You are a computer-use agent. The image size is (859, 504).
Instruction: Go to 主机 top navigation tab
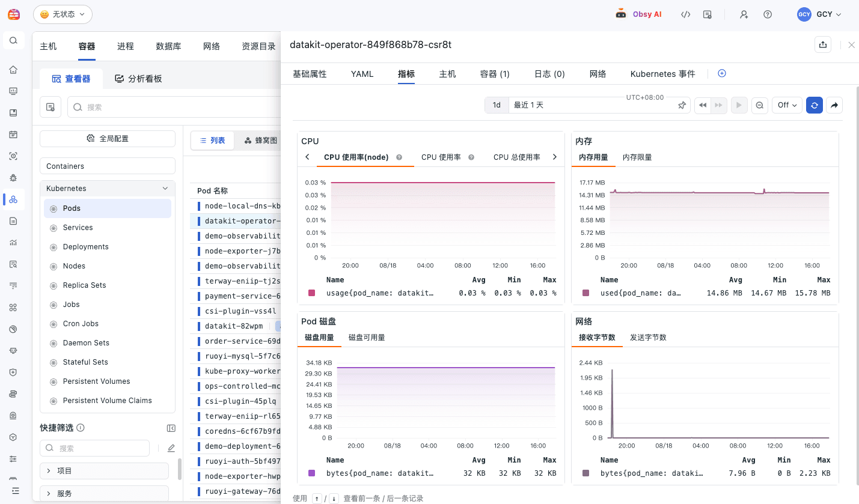click(48, 46)
